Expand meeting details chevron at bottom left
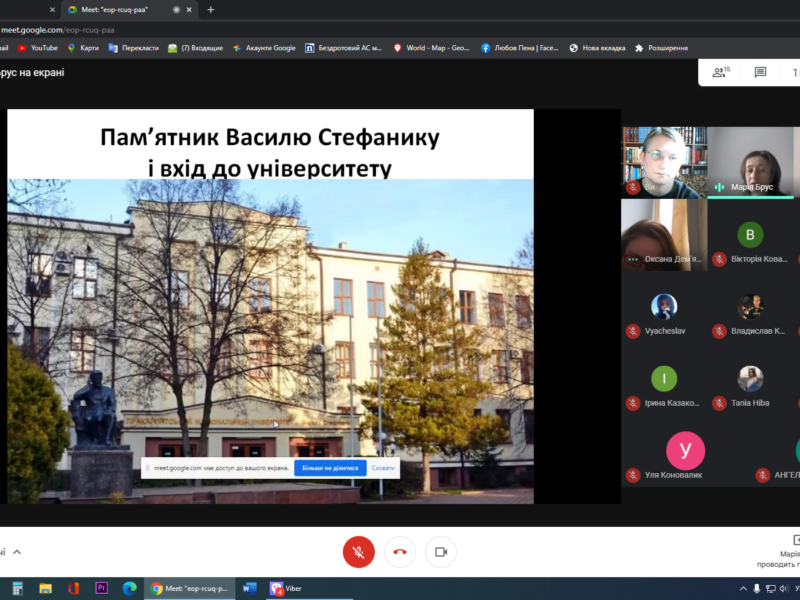Image resolution: width=800 pixels, height=600 pixels. pyautogui.click(x=17, y=551)
